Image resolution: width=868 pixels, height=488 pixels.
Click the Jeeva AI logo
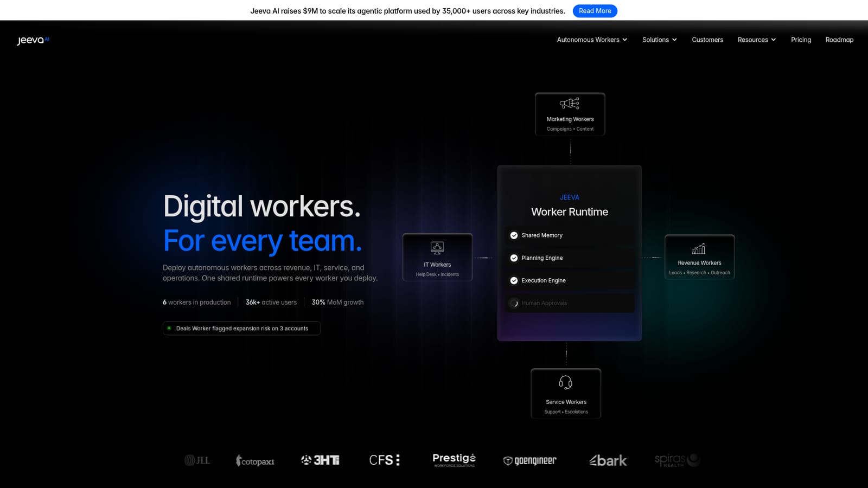[33, 40]
